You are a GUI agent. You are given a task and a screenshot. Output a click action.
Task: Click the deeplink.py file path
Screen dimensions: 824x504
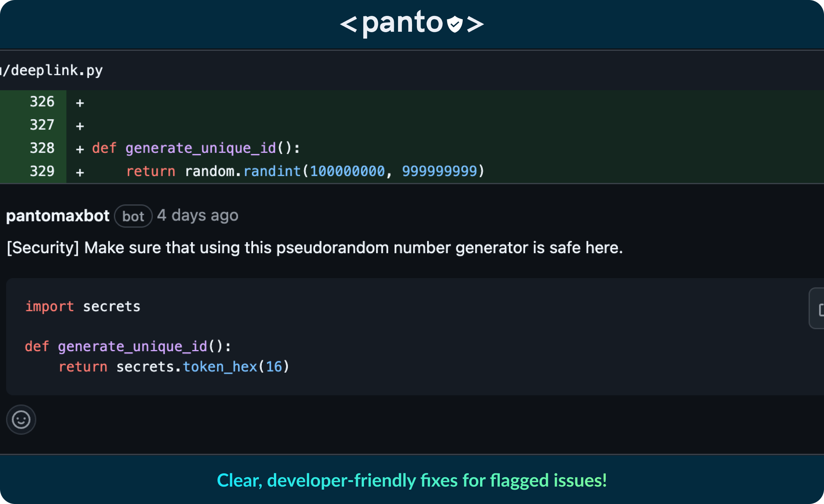(53, 70)
